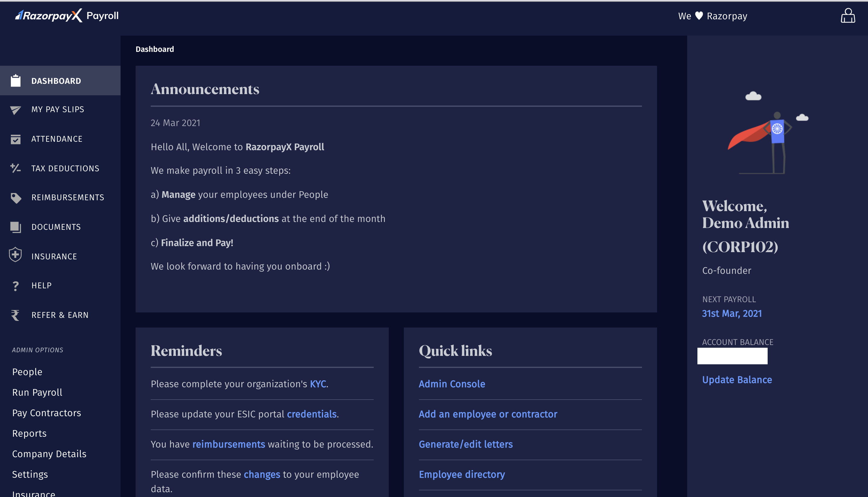Screen dimensions: 868x497
Task: Click next payroll date 31st Mar, 2021
Action: pos(731,313)
